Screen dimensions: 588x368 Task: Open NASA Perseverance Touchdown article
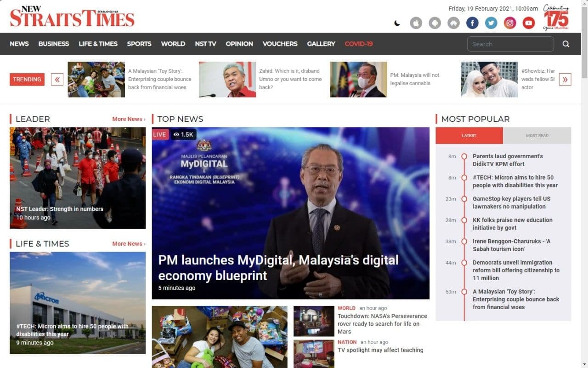click(382, 324)
